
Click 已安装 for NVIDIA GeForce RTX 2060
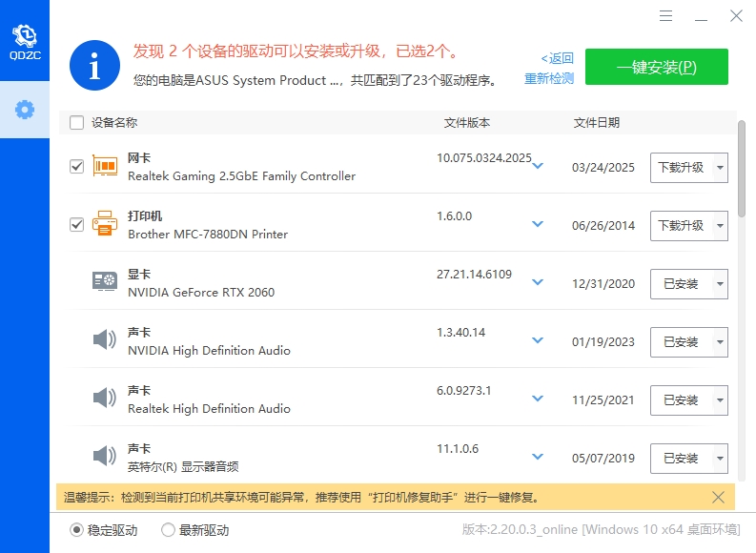pos(682,284)
